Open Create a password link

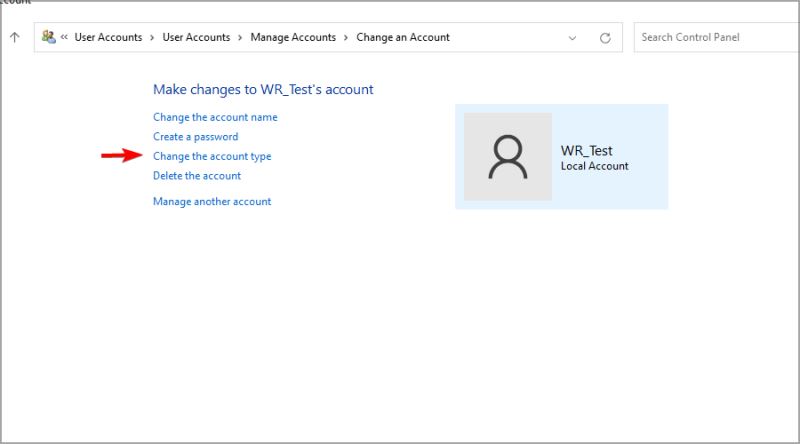(195, 137)
